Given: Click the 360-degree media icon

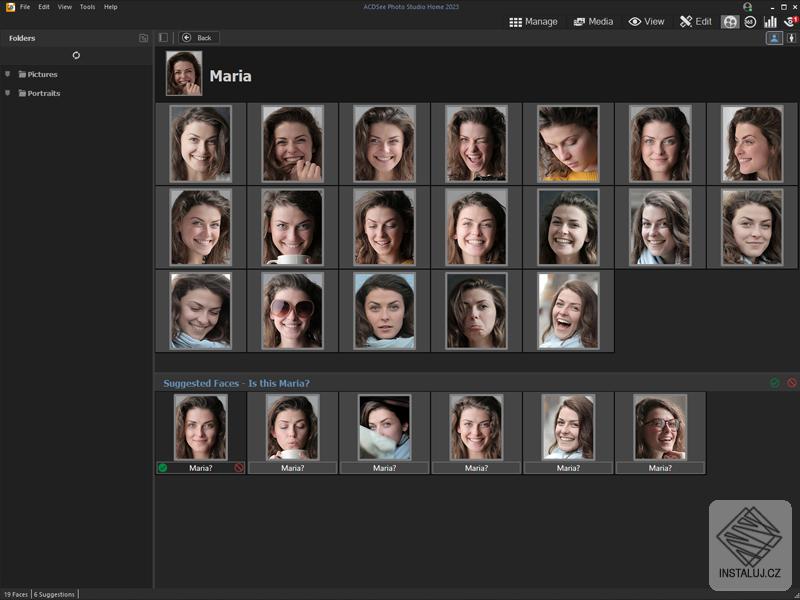Looking at the screenshot, I should tap(749, 21).
